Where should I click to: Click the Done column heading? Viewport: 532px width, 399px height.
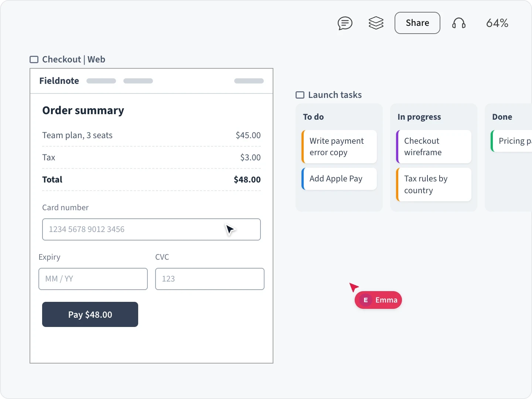[502, 117]
